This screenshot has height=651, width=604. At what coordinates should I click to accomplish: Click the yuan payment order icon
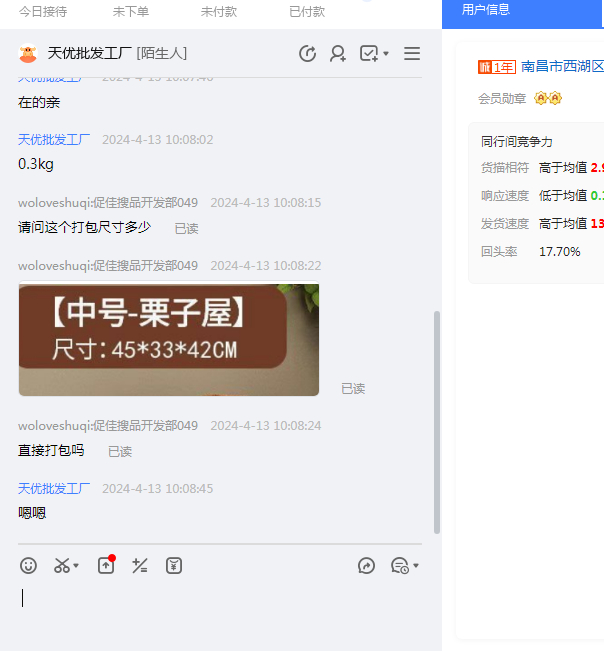174,566
